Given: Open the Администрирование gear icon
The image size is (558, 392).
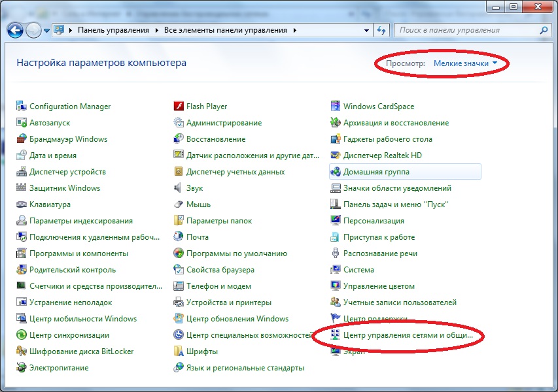Looking at the screenshot, I should pos(179,122).
